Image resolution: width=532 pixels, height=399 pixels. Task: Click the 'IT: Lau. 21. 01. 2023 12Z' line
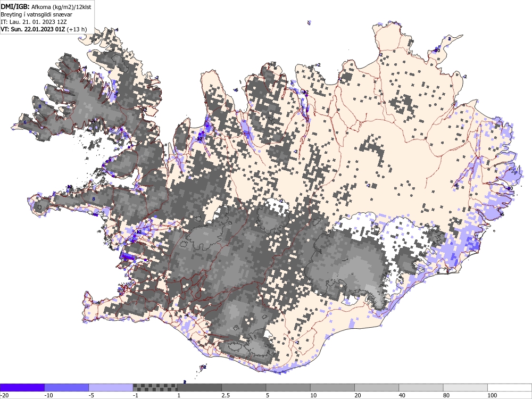pos(34,22)
